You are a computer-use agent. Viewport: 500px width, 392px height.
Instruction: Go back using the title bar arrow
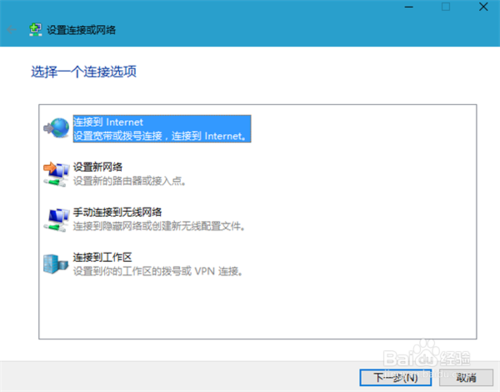[x=12, y=30]
